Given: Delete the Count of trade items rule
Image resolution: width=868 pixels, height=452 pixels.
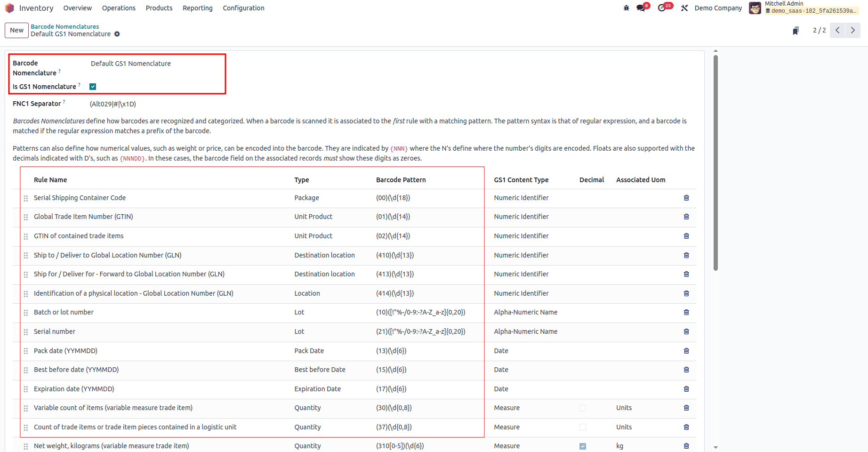Looking at the screenshot, I should [x=686, y=427].
